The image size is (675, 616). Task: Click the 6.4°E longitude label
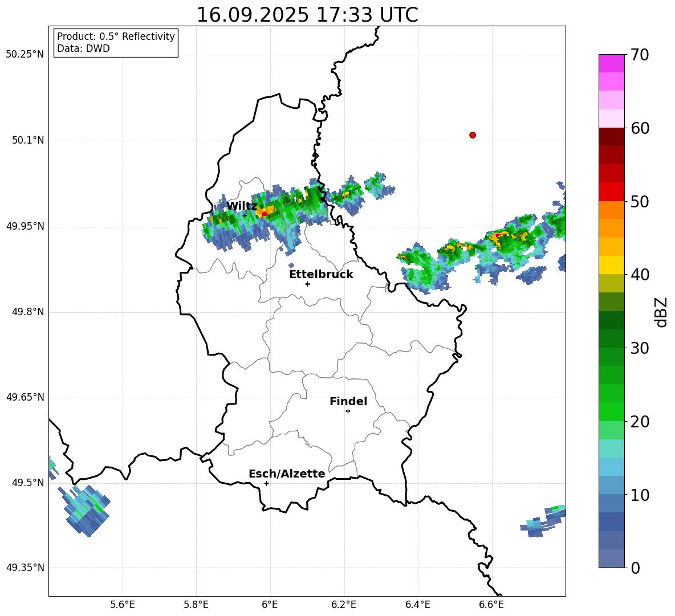click(x=417, y=605)
